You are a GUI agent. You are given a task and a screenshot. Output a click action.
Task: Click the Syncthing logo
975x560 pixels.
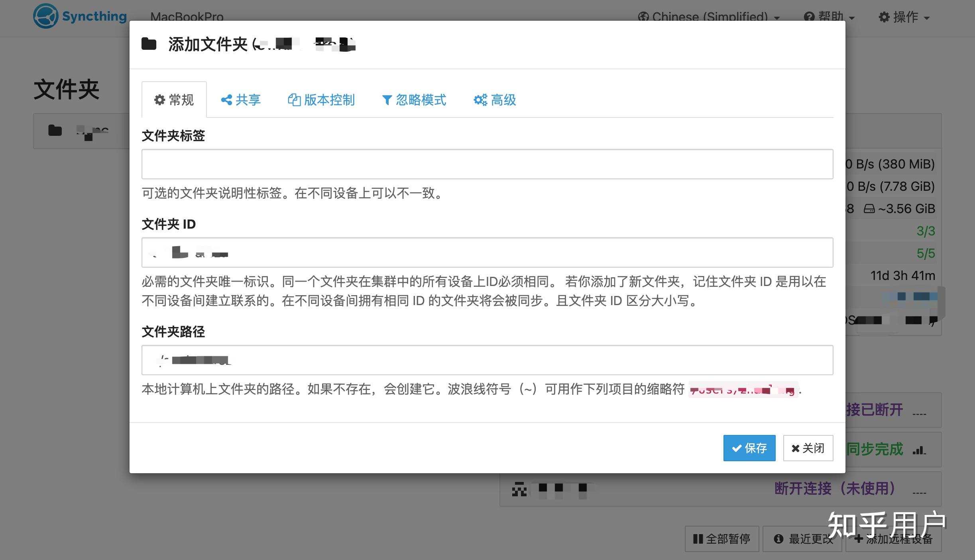[80, 16]
